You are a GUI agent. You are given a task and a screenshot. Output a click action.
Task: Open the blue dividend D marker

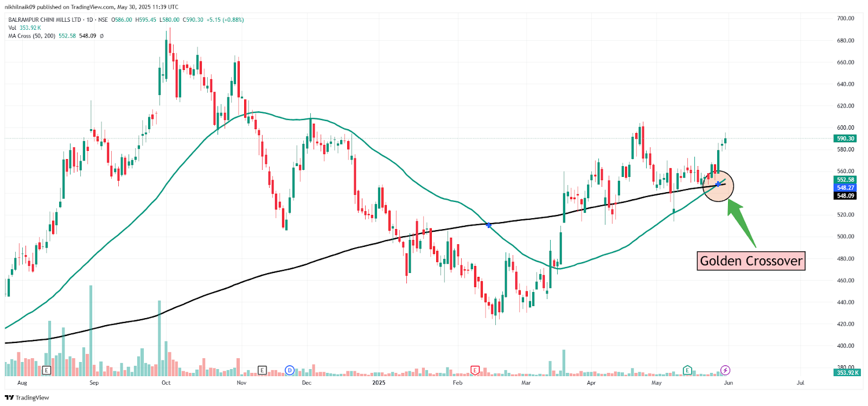pos(290,370)
